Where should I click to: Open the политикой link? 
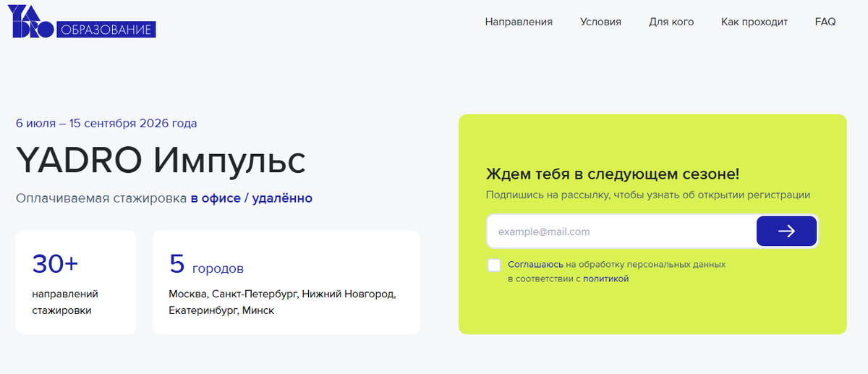(x=605, y=279)
